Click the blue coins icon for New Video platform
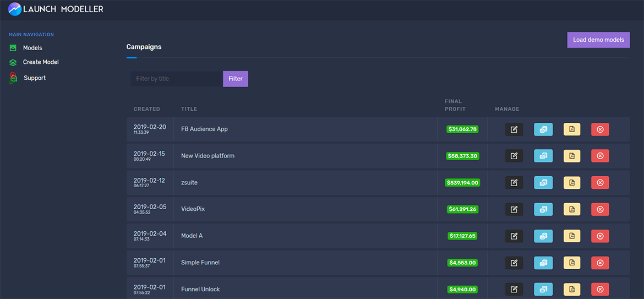 (x=543, y=156)
